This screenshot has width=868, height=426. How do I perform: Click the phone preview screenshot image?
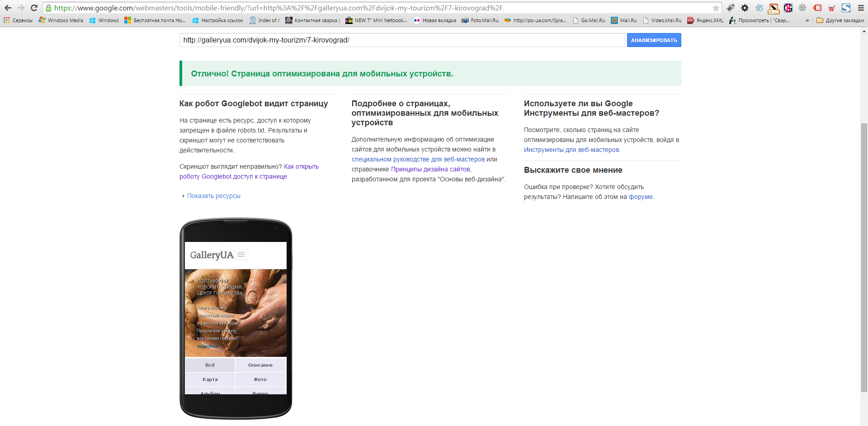[x=236, y=318]
